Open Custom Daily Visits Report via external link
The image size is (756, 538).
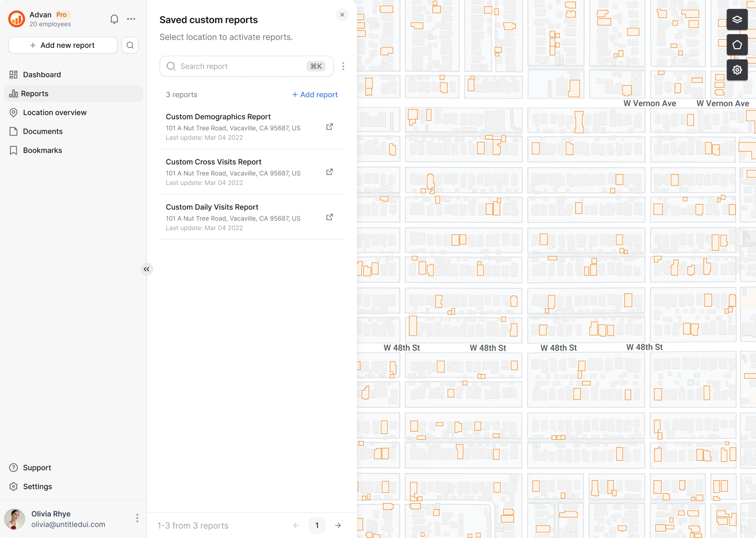(330, 217)
